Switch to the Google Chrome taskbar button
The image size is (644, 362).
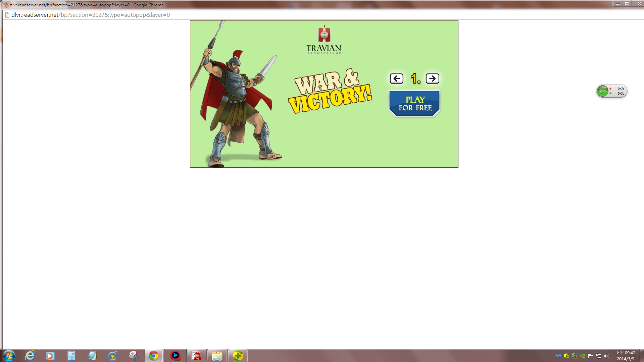click(x=154, y=356)
